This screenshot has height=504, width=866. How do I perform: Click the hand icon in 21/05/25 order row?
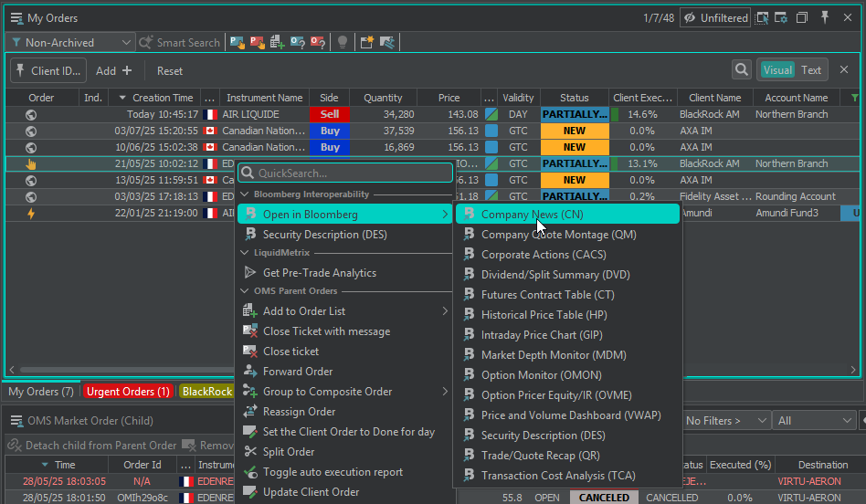(31, 164)
